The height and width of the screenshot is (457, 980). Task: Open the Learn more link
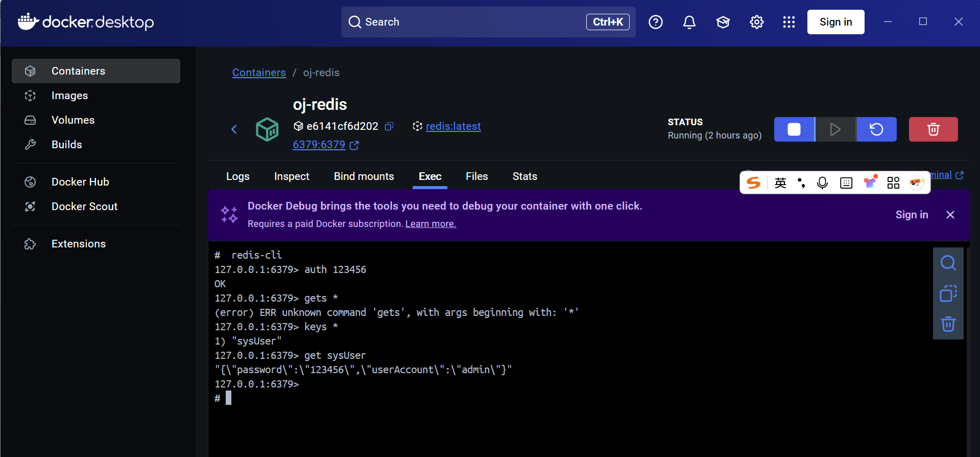click(x=431, y=224)
